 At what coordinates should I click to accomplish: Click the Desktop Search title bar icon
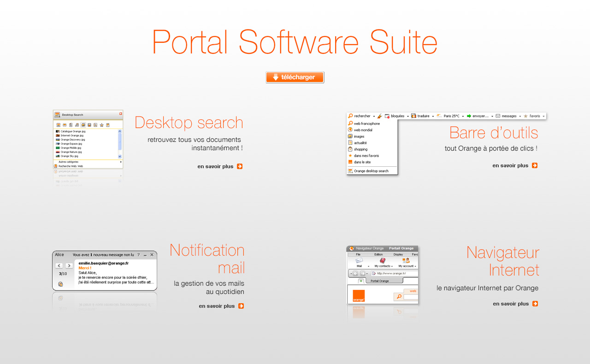(x=57, y=115)
